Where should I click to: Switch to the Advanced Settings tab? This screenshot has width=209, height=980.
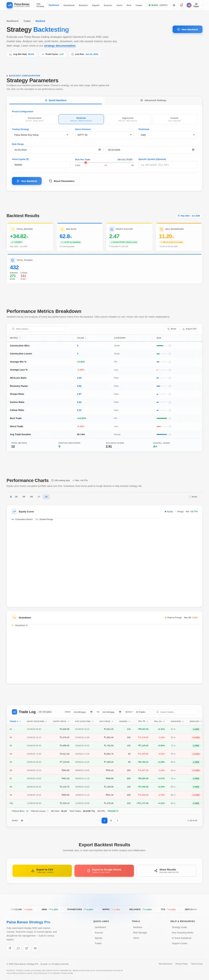[x=153, y=100]
